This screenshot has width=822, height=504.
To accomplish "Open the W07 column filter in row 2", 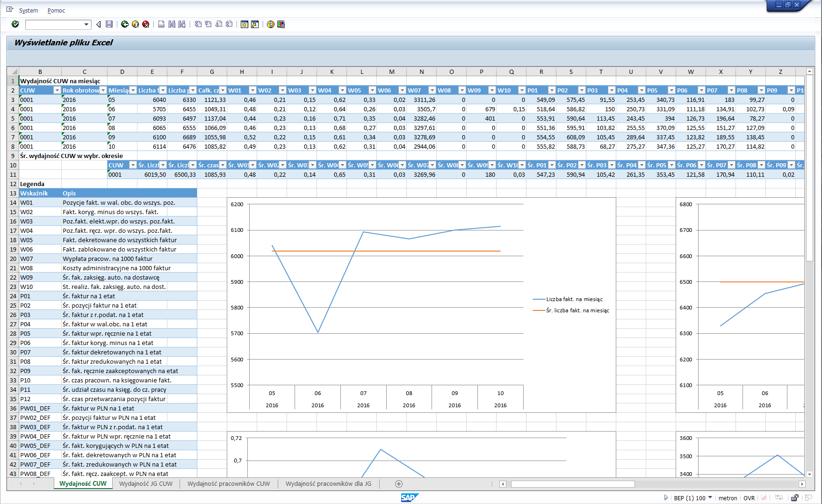I will [432, 90].
